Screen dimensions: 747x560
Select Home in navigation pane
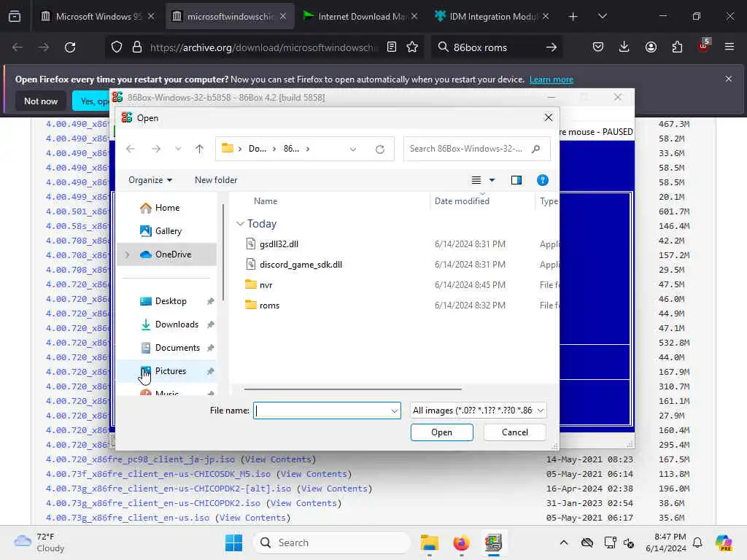coord(167,208)
